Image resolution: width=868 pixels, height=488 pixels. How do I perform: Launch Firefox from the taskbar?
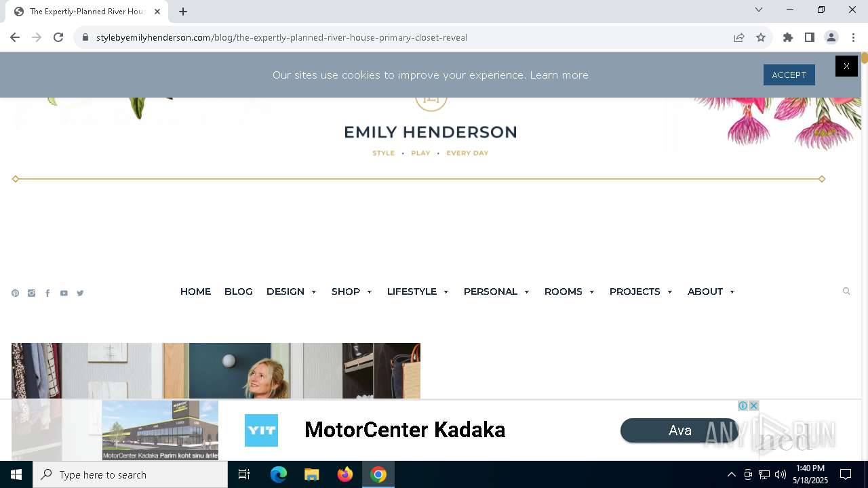click(x=345, y=474)
